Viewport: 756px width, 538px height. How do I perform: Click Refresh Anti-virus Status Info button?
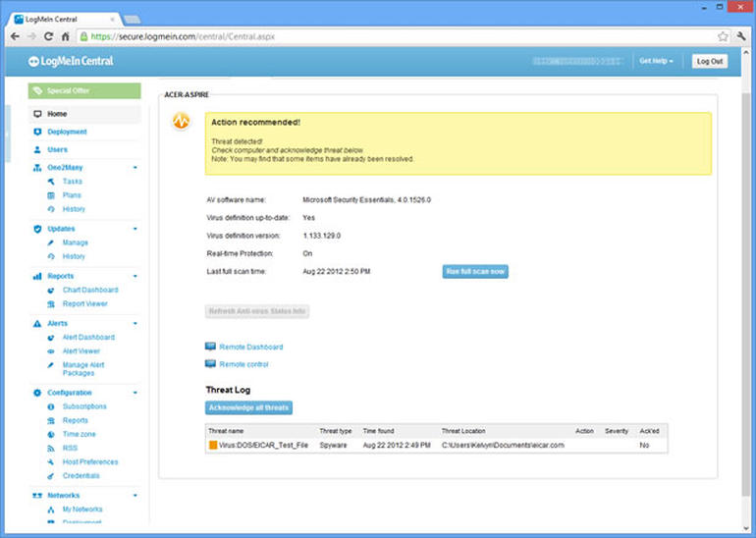click(x=257, y=311)
